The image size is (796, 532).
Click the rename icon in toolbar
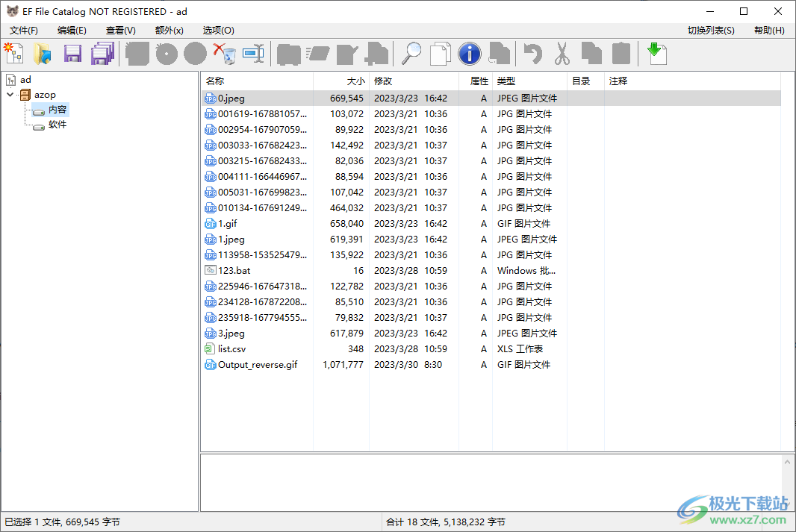(253, 53)
